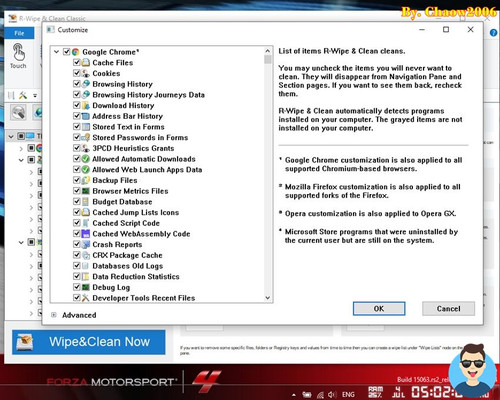The height and width of the screenshot is (400, 500).
Task: Uncheck the Crash Reports checkbox
Action: click(77, 244)
